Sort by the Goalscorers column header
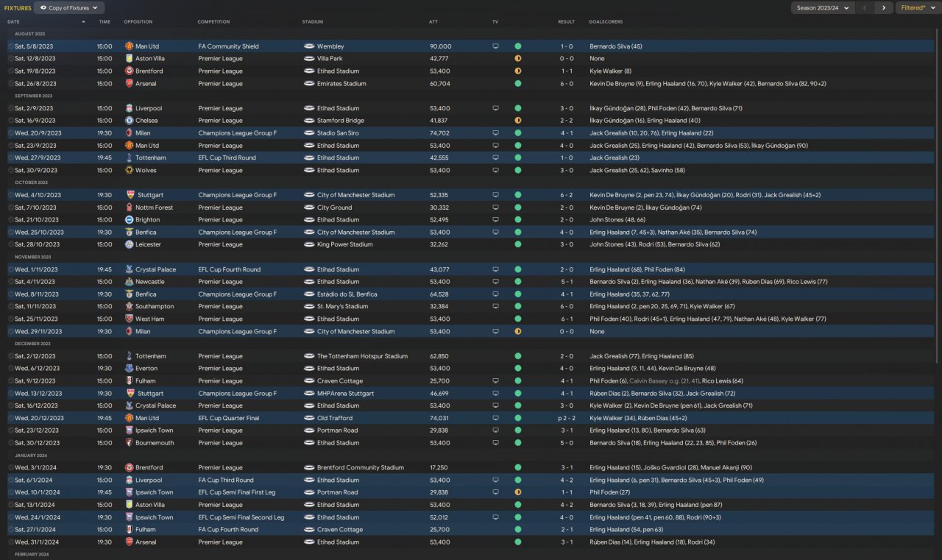The image size is (942, 560). pos(606,21)
